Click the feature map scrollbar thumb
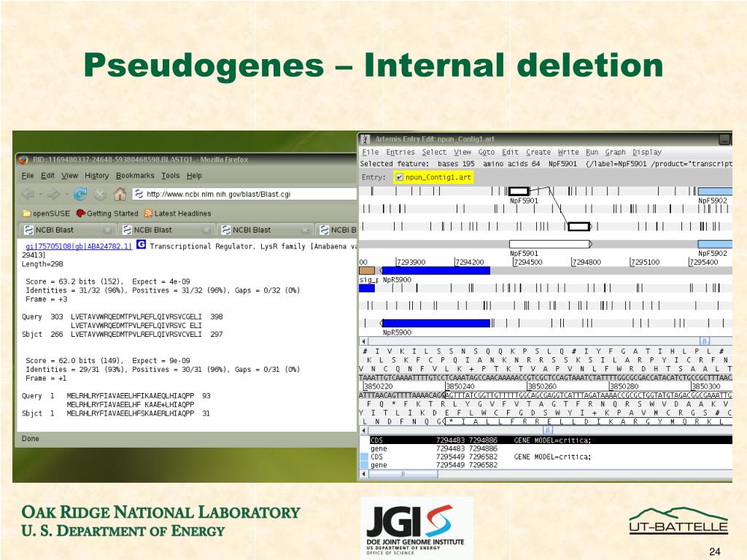This screenshot has width=747, height=560. click(704, 341)
